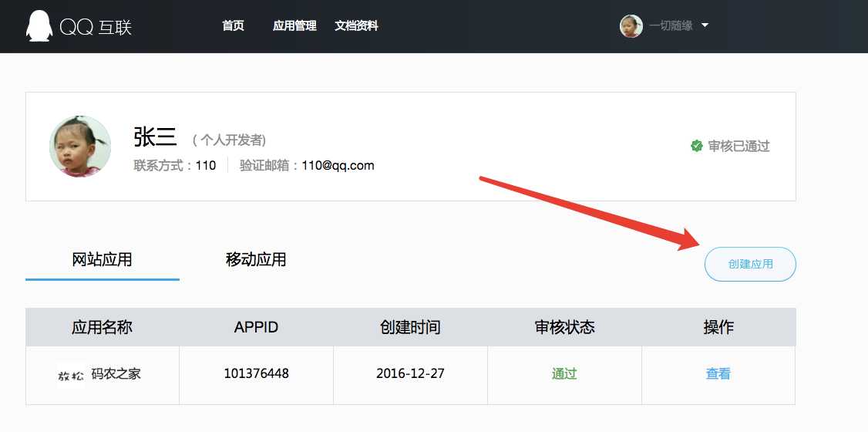Click the APPID column header
868x432 pixels.
[256, 327]
